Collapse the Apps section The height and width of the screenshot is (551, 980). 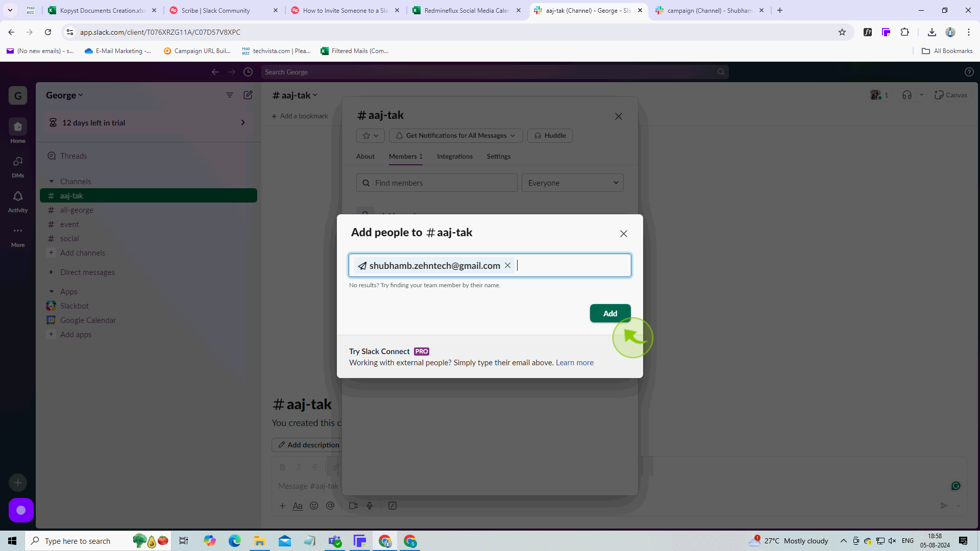click(x=52, y=292)
